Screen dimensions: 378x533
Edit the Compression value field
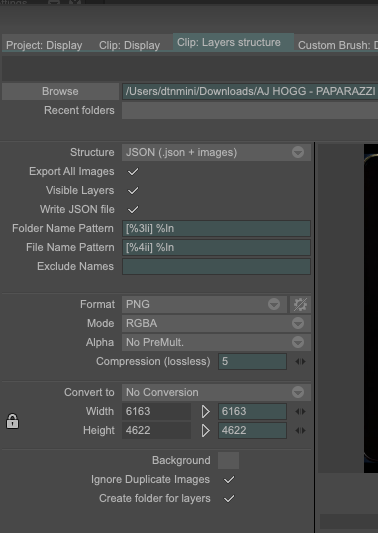point(252,361)
